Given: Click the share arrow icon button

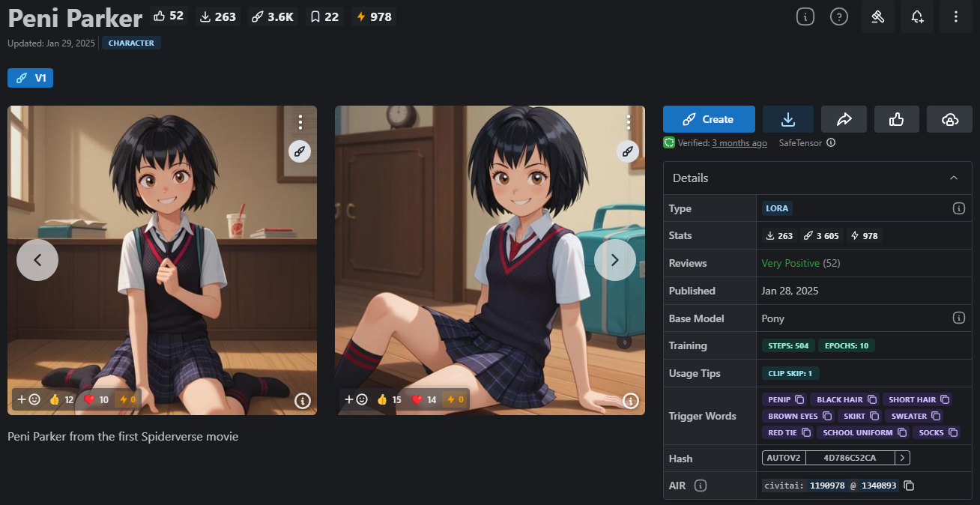Looking at the screenshot, I should (844, 119).
